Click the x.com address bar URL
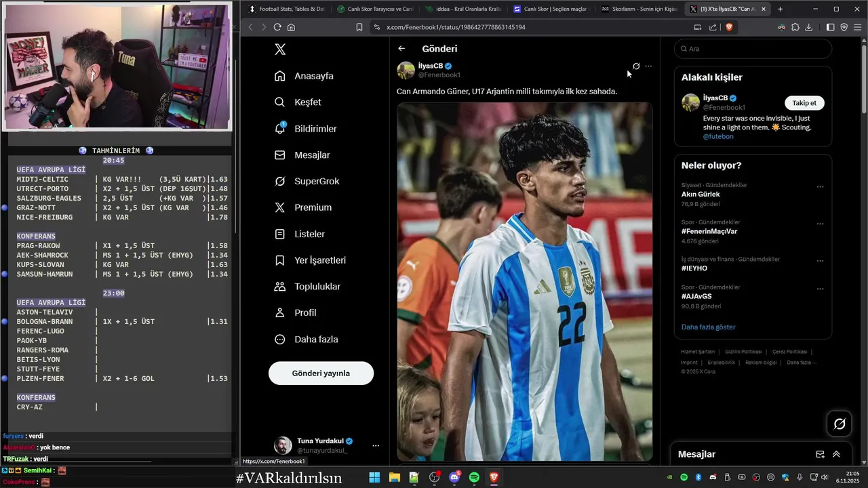868x488 pixels. pyautogui.click(x=456, y=27)
